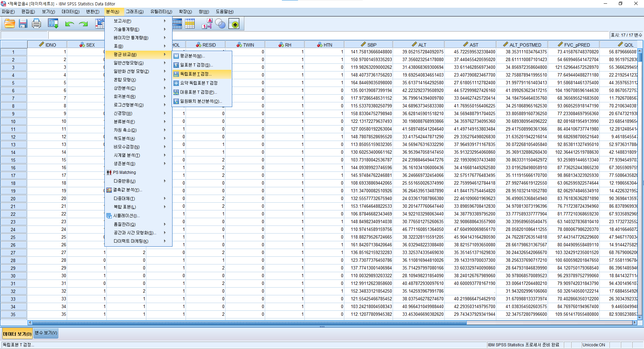Select the HTN column header
Viewport: 644px width, 349px height.
[x=325, y=45]
